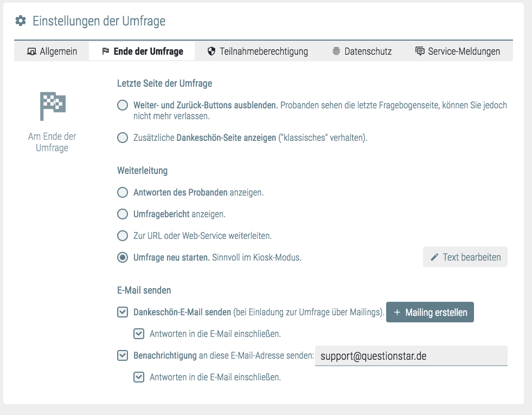The image size is (532, 415).
Task: Click the laptop icon on Allgemein tab
Action: coord(31,52)
